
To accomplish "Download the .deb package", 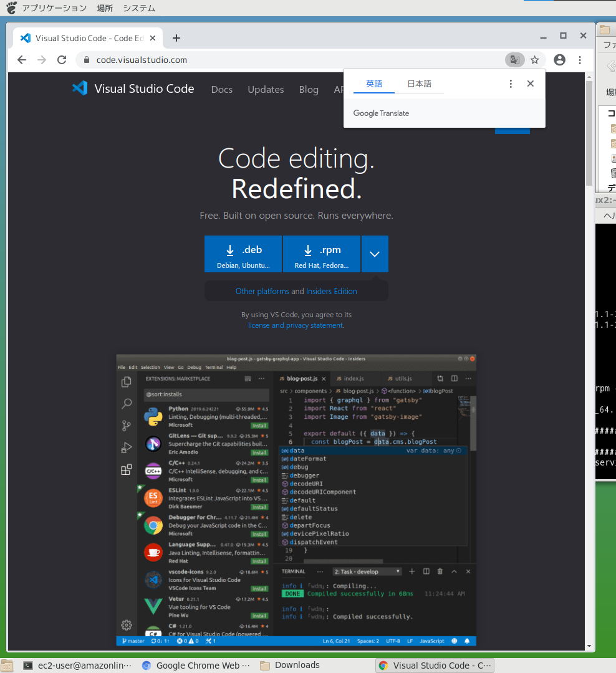I will pos(243,254).
